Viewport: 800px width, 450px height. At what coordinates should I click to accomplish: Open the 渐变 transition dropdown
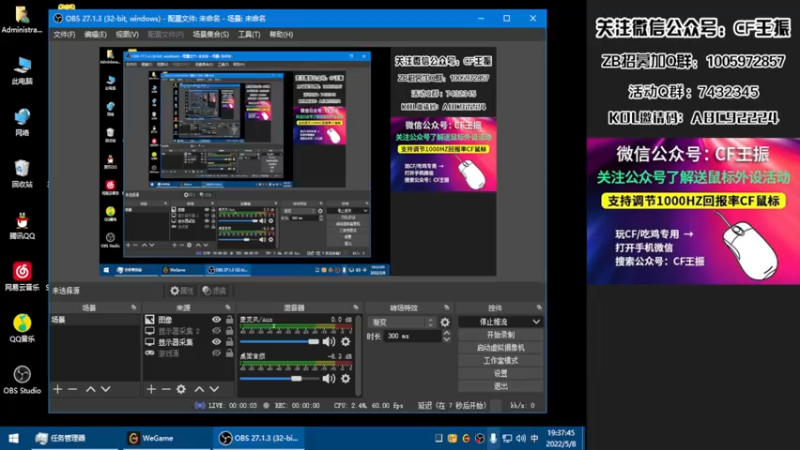[402, 322]
